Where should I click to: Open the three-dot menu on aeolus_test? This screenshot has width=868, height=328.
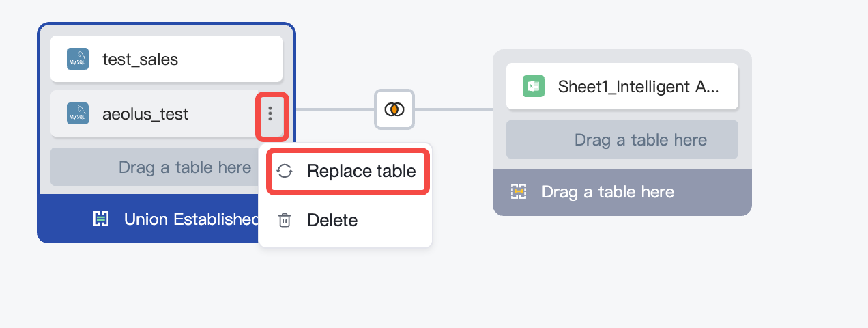pyautogui.click(x=271, y=113)
